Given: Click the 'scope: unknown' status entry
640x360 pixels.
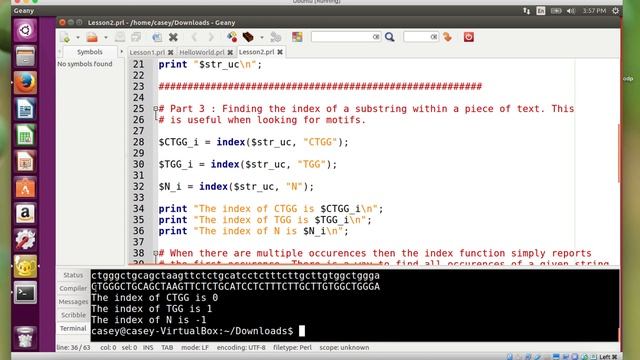Looking at the screenshot, I should point(344,347).
